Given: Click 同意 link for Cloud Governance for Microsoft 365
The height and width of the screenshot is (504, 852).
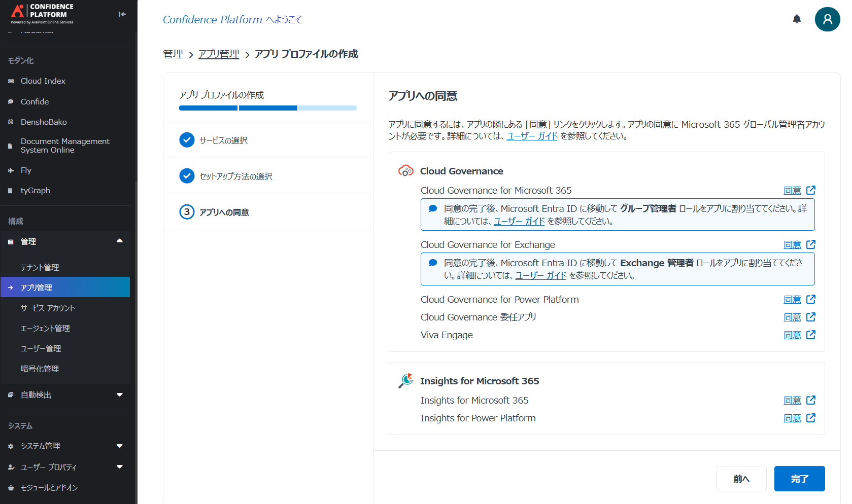Looking at the screenshot, I should [792, 190].
